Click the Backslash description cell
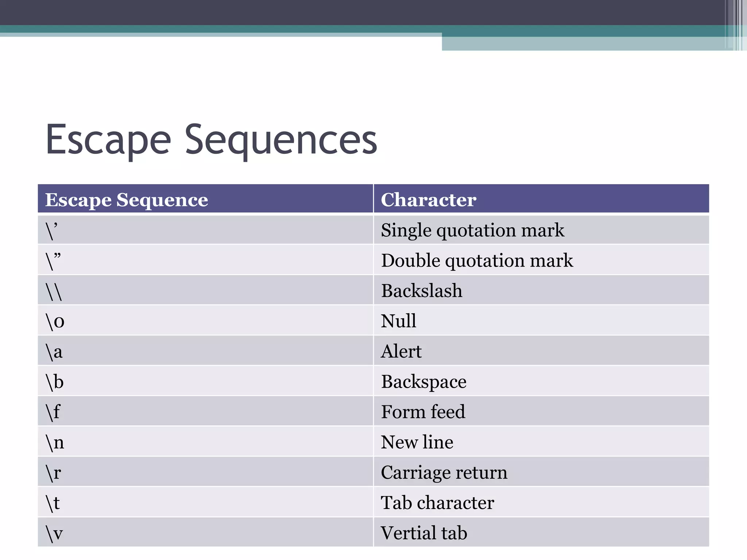Image resolution: width=747 pixels, height=560 pixels. point(421,291)
